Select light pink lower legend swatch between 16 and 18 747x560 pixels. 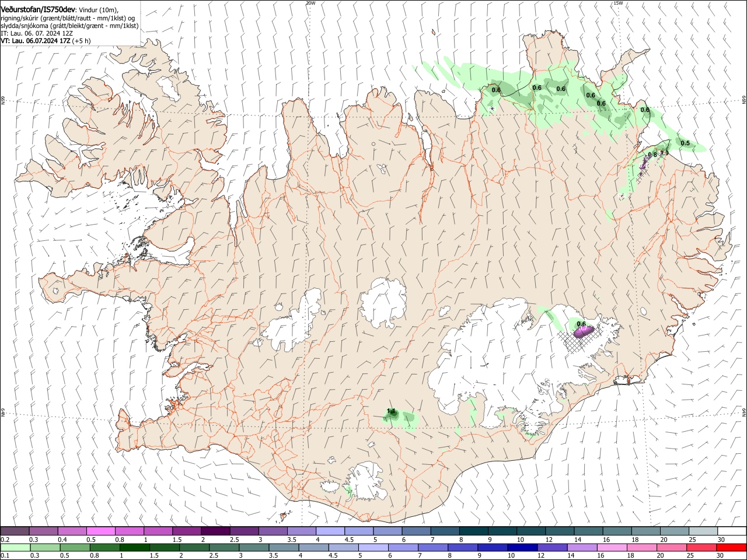click(x=612, y=547)
